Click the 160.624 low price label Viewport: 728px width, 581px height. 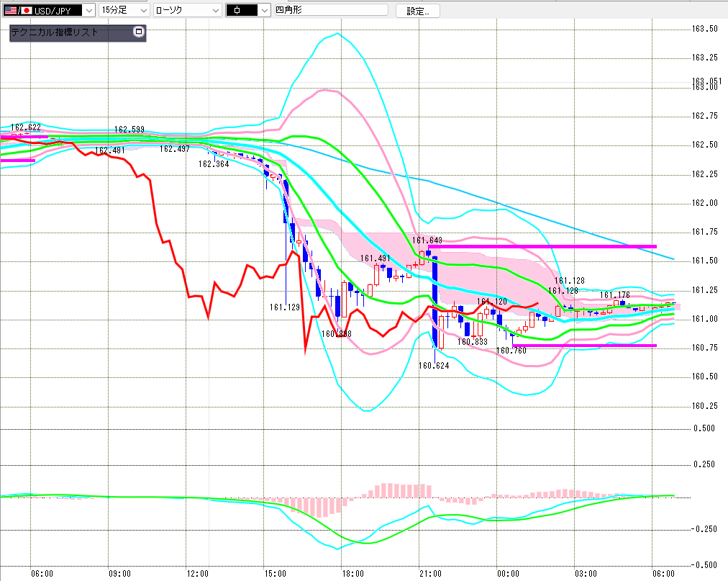[434, 366]
